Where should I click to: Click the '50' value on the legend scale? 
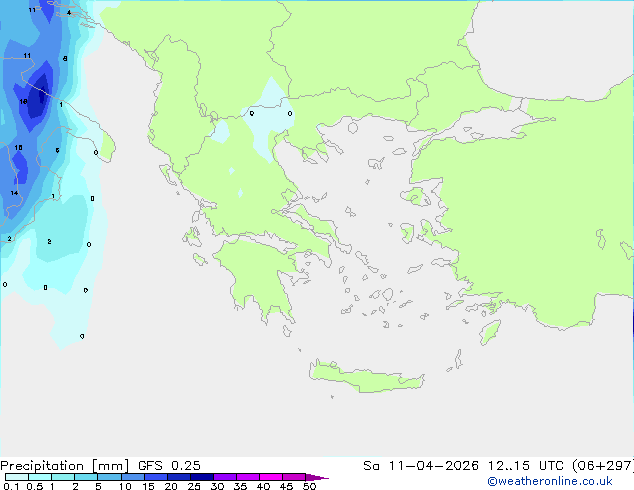[x=310, y=486]
